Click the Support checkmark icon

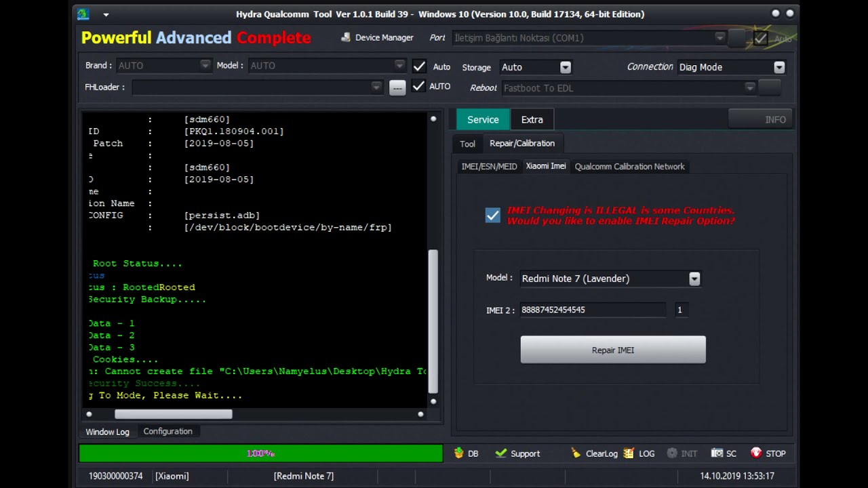(x=501, y=453)
